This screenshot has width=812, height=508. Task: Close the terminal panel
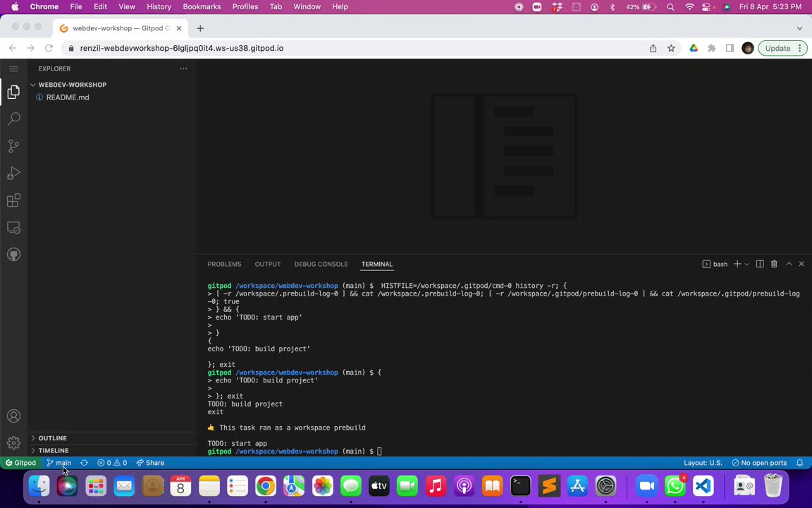click(x=801, y=264)
